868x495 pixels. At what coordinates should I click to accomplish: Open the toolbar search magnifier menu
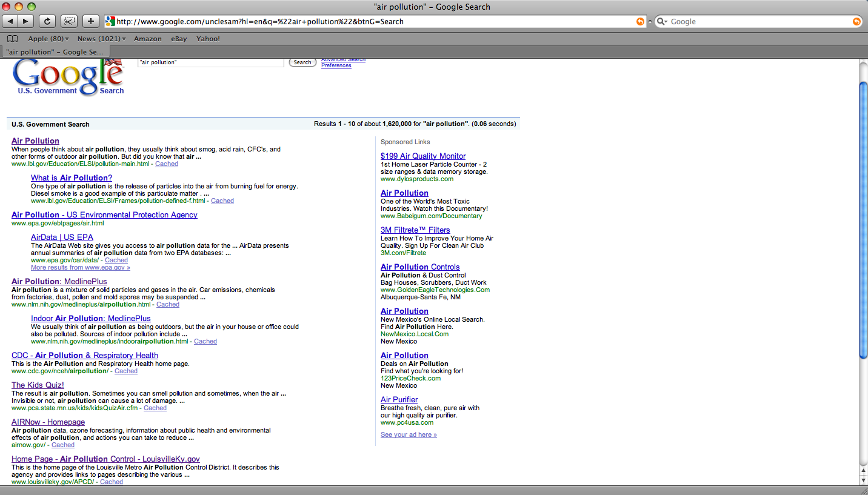point(663,21)
